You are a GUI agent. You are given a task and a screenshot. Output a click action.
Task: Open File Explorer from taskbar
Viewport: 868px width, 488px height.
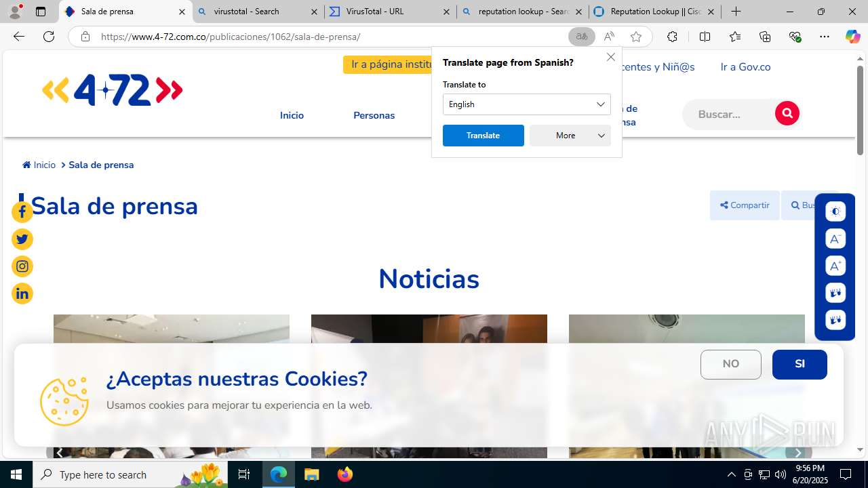[x=312, y=474]
